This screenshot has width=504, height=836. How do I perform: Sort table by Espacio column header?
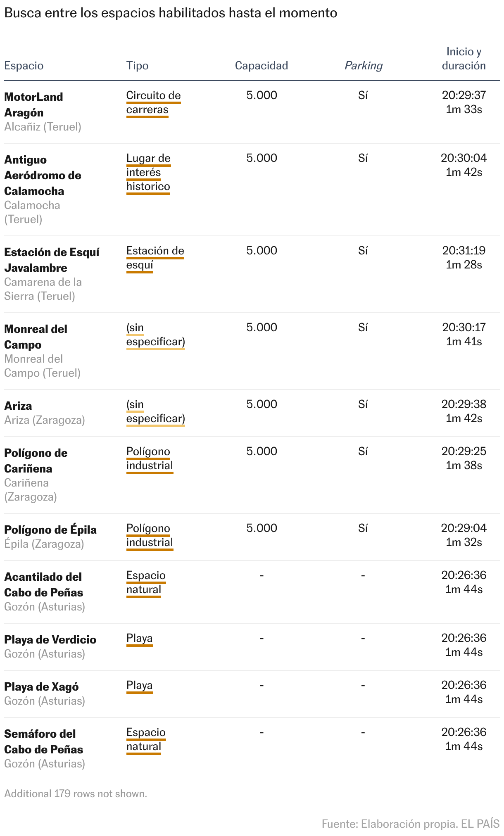pyautogui.click(x=24, y=66)
